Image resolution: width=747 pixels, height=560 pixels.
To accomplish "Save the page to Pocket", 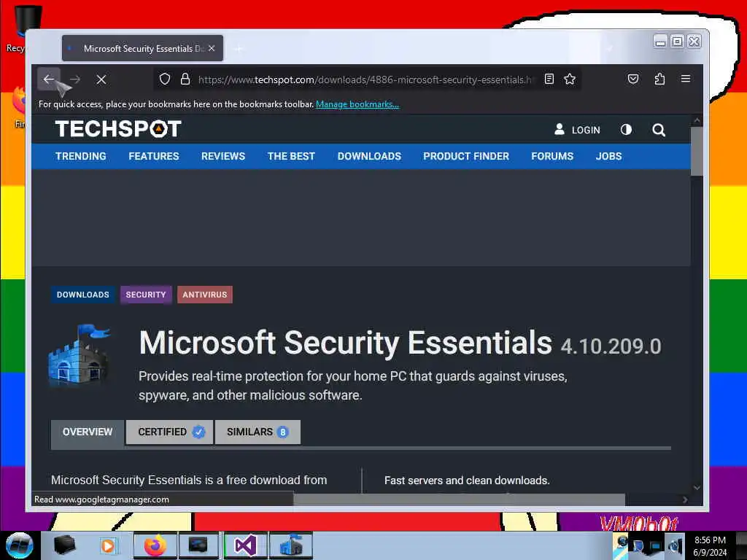I will tap(632, 79).
